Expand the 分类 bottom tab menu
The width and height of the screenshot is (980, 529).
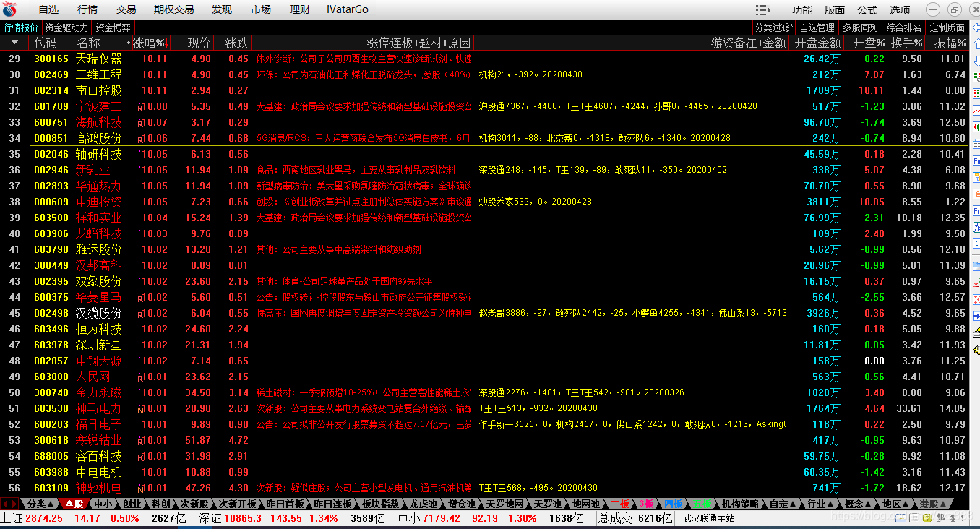(40, 504)
